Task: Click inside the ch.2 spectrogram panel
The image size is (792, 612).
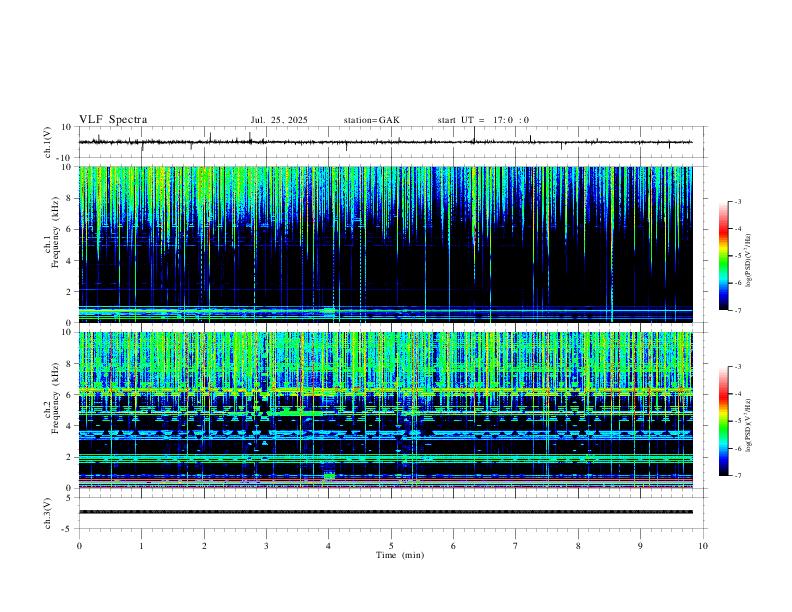Action: tap(385, 410)
